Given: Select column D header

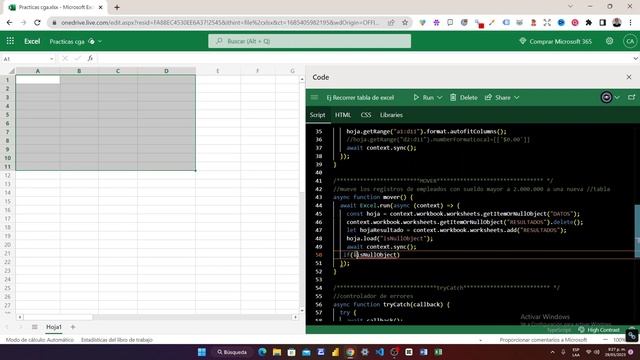Looking at the screenshot, I should [166, 71].
